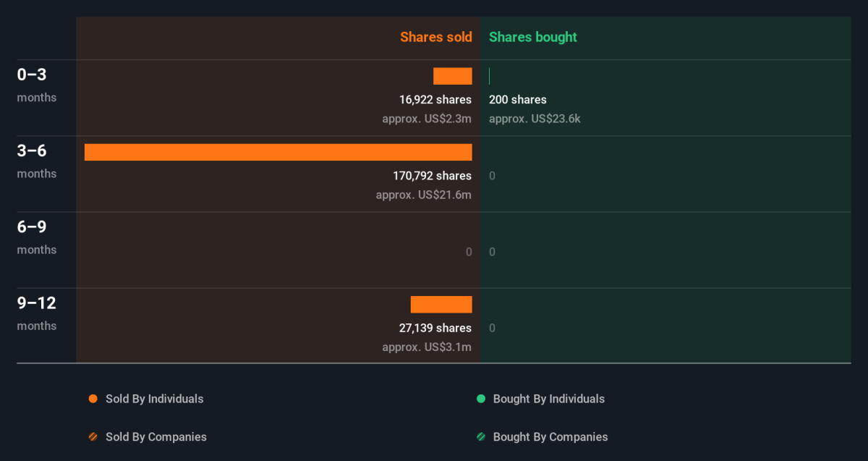Screen dimensions: 868x461
Task: Click the 27,139 shares value
Action: [435, 328]
